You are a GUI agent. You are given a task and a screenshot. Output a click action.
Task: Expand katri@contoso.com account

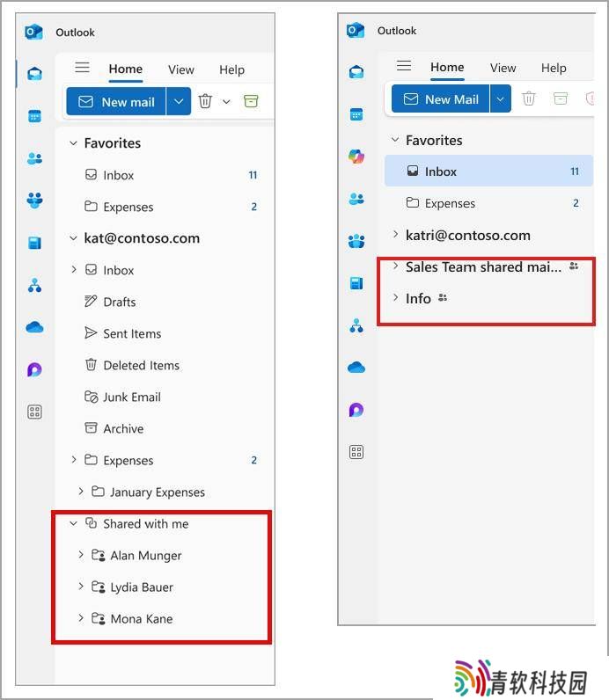tap(395, 235)
